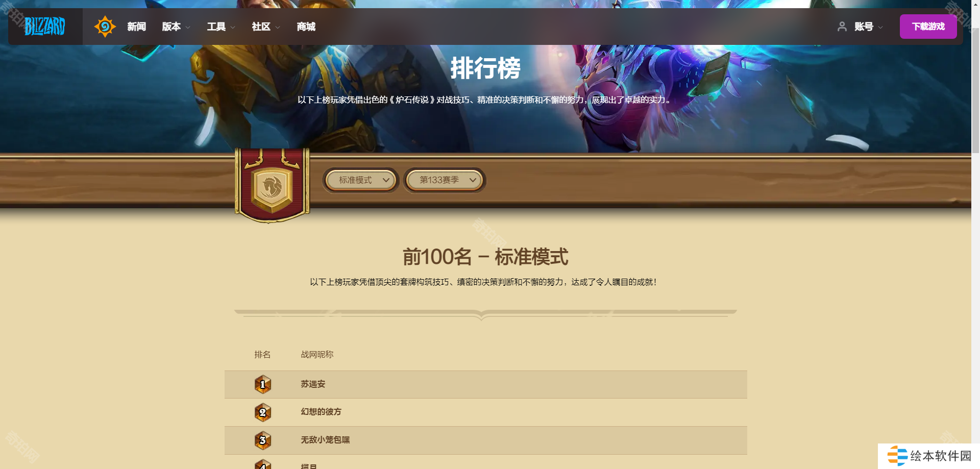Expand the 社区 menu
The image size is (980, 469).
coord(266,27)
